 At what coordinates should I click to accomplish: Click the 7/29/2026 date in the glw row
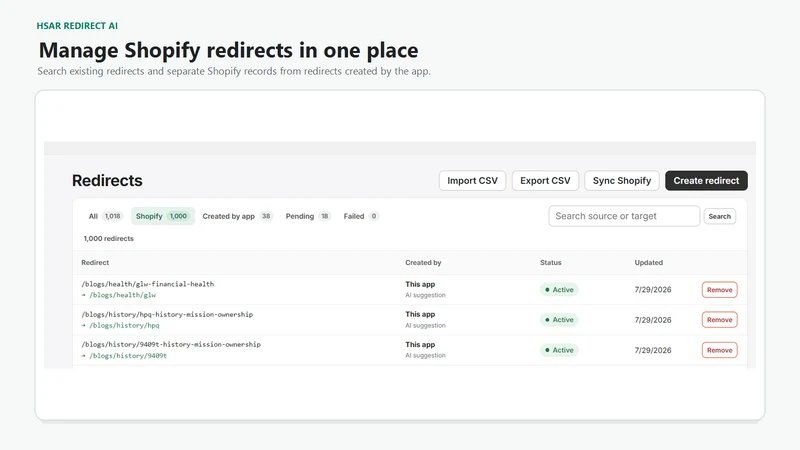point(653,290)
